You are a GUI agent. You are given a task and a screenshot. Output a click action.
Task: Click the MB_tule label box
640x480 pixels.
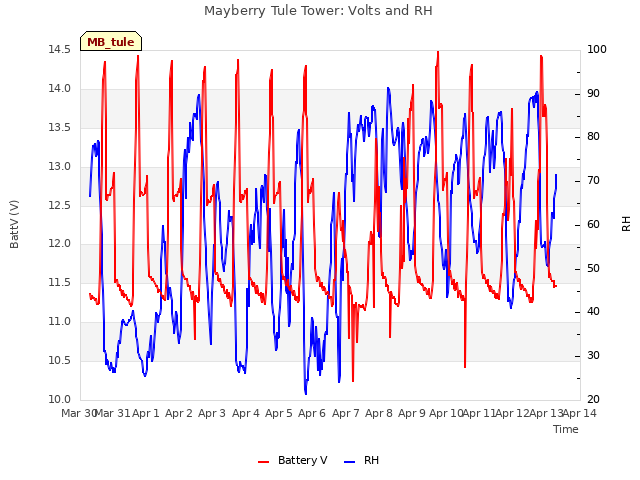(x=111, y=41)
